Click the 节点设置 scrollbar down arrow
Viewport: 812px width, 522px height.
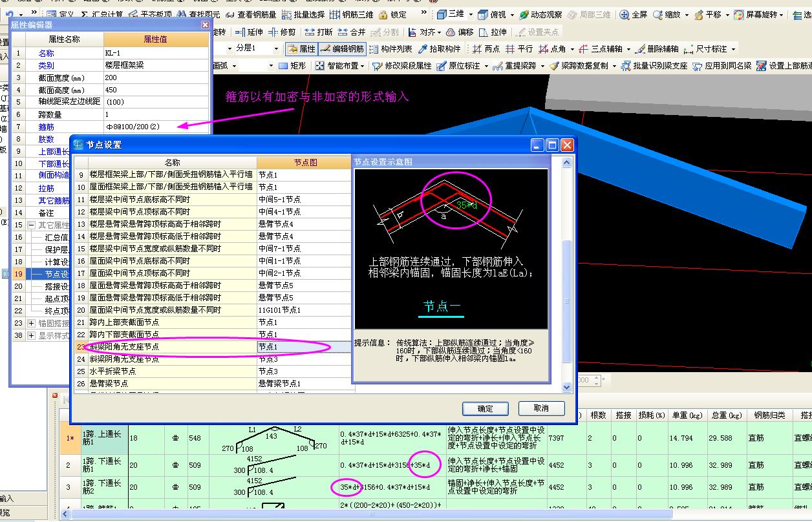pos(567,387)
